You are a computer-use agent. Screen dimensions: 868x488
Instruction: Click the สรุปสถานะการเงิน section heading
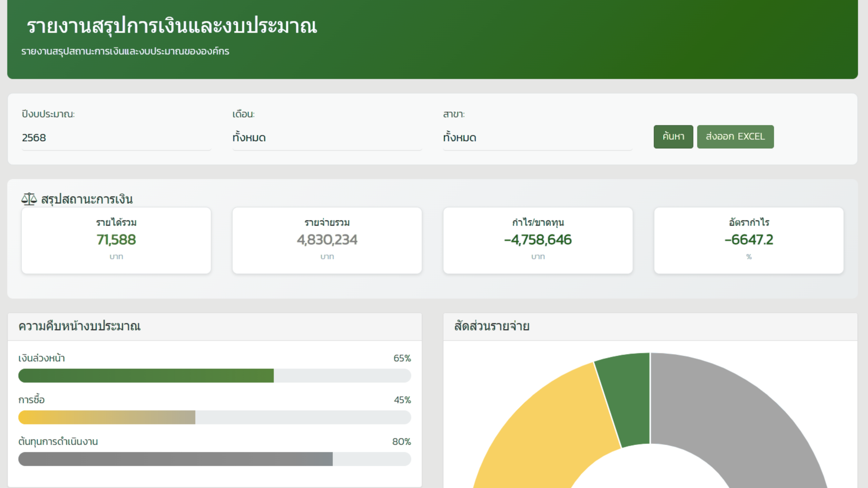point(87,199)
